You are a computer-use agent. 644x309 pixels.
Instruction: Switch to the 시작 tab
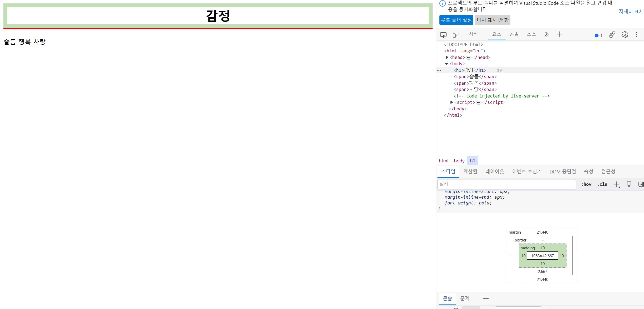click(x=473, y=34)
